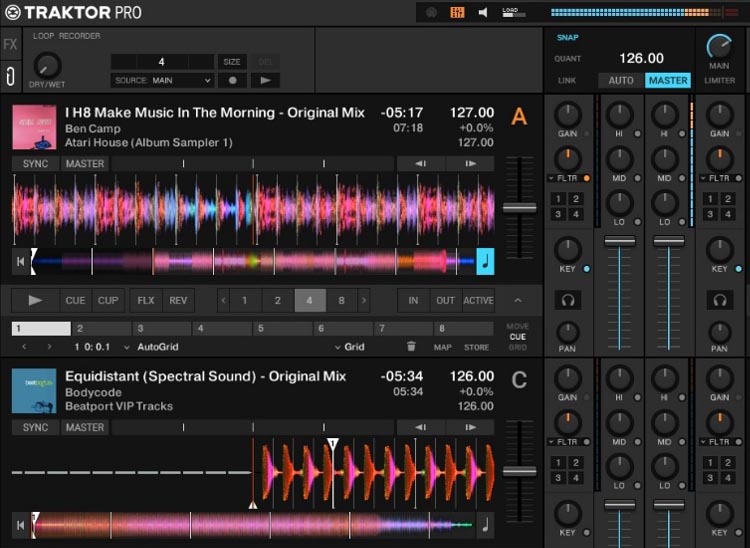Click Deck C skip-to-start icon
750x548 pixels.
pos(20,525)
